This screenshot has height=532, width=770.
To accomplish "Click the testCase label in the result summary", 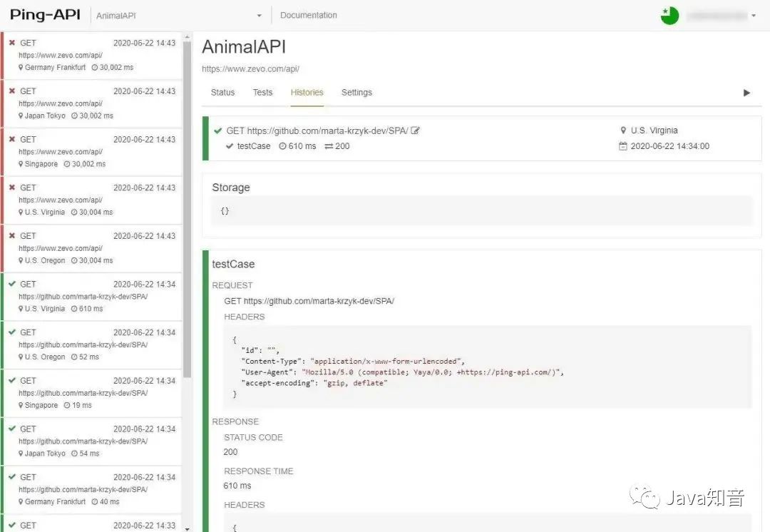I will [x=254, y=146].
